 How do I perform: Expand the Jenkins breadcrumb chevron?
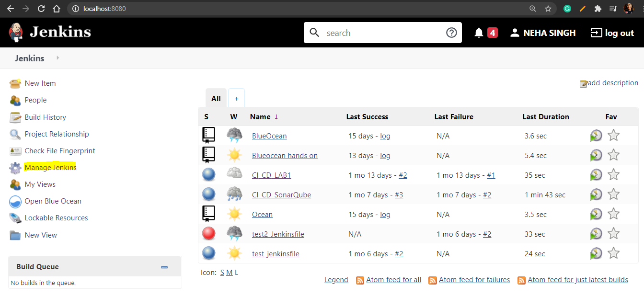pos(57,57)
